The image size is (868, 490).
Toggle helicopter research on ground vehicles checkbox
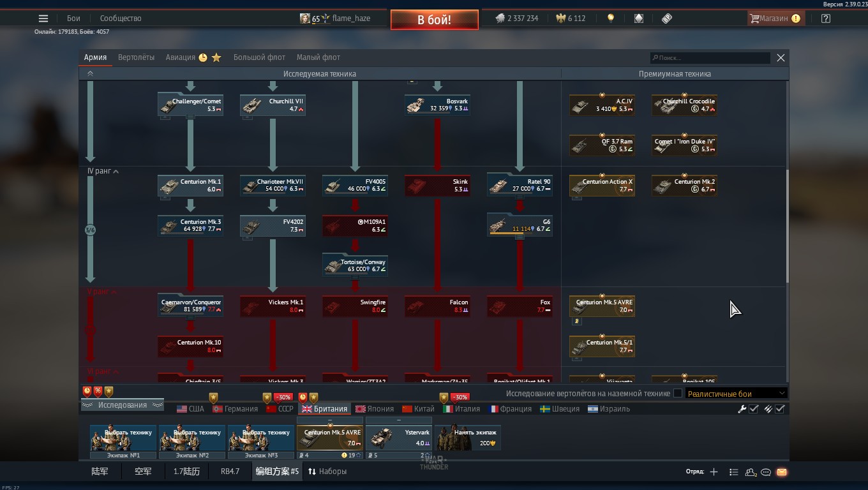point(678,394)
